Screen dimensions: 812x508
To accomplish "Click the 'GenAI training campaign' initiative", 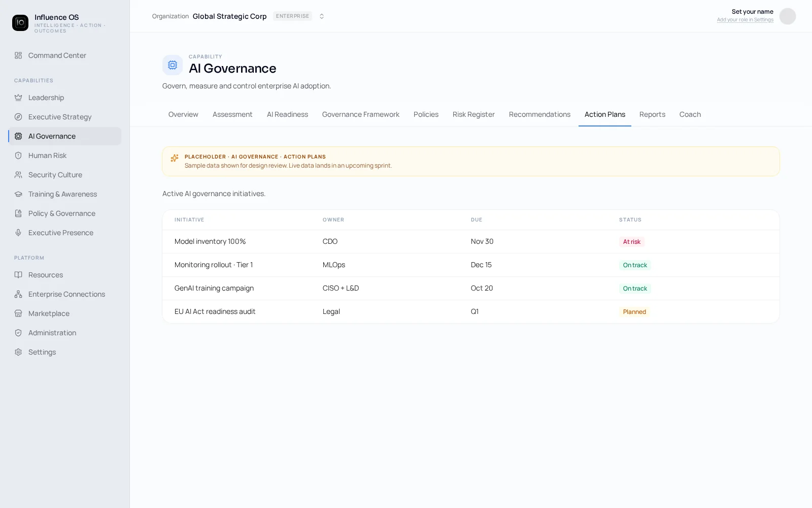I will (x=214, y=288).
